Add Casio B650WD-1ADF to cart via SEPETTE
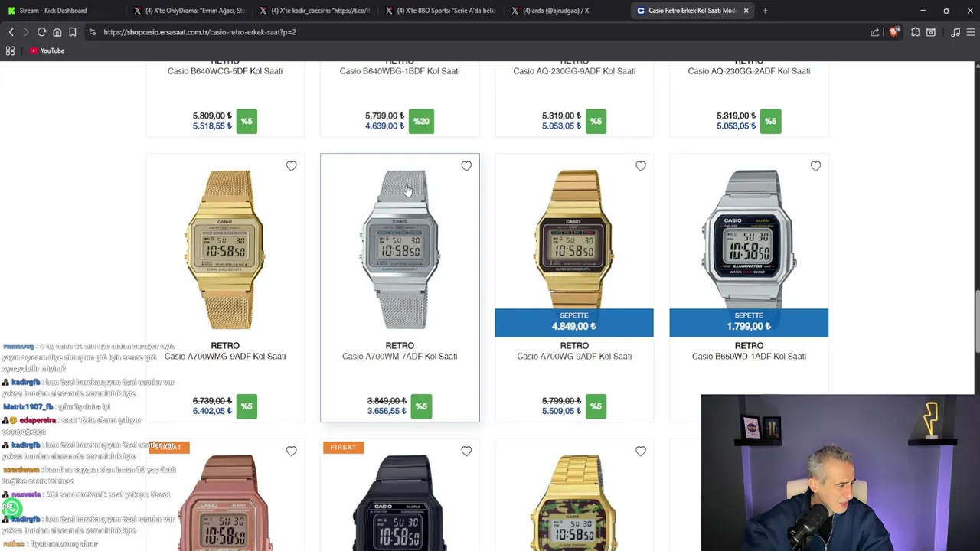 pyautogui.click(x=749, y=322)
